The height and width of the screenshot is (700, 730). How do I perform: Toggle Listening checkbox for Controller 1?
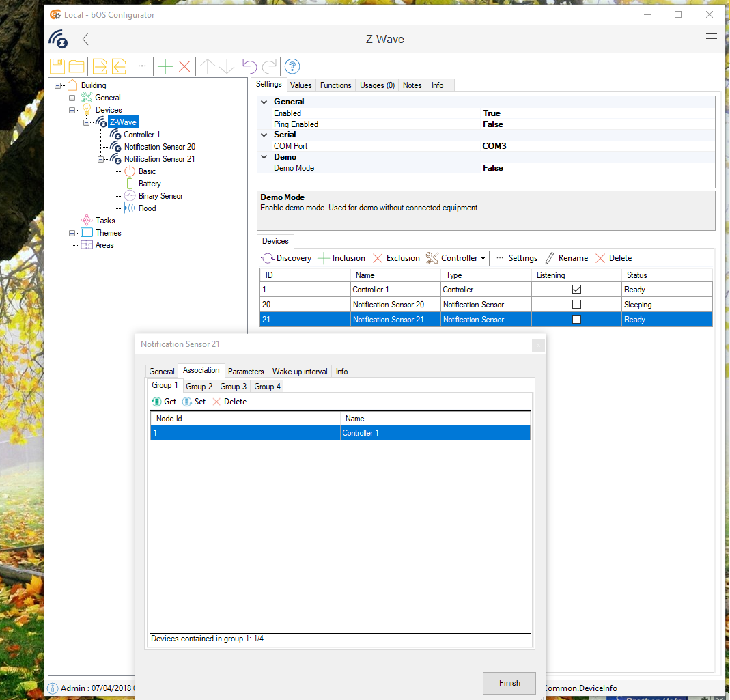576,290
